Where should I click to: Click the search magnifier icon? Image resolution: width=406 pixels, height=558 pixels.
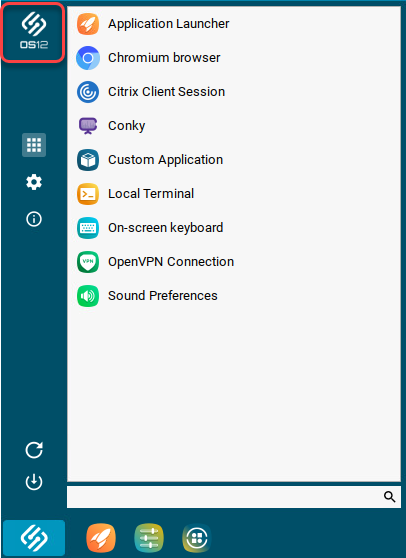[389, 497]
